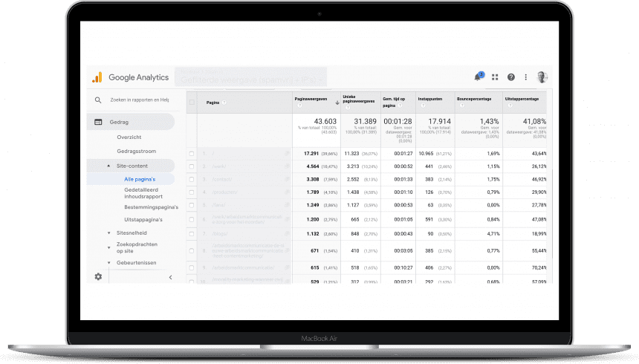
Task: Click the help icon under Uitstappercentage header
Action: (x=510, y=105)
